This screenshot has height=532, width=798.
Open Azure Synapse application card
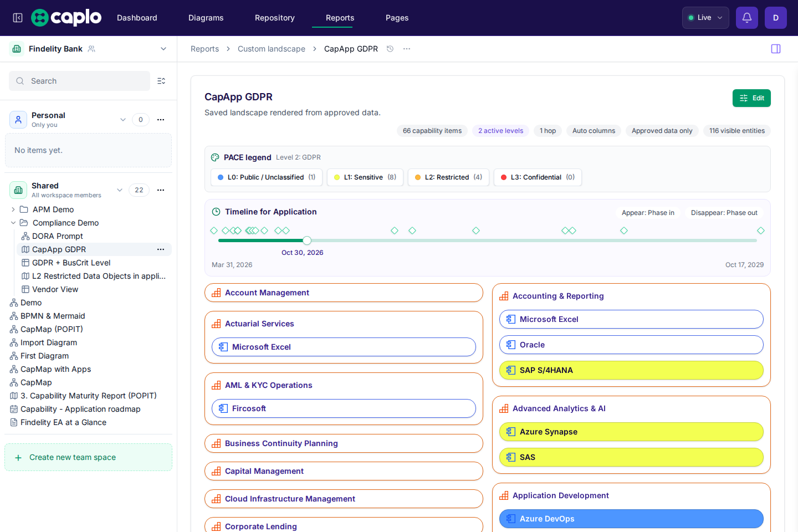click(x=631, y=432)
